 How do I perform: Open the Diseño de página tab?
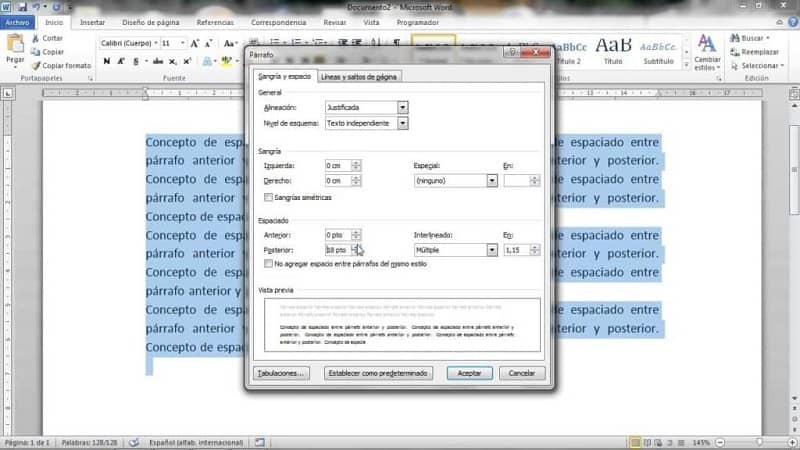pos(151,22)
